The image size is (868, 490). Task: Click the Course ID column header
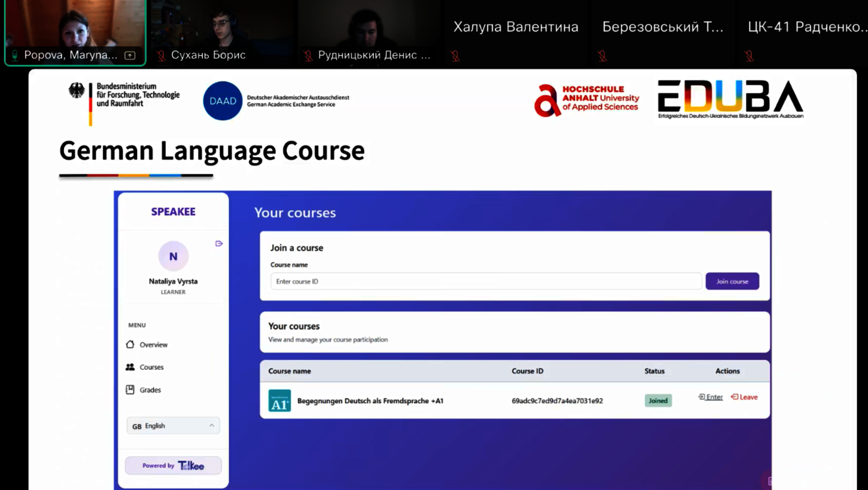click(x=528, y=371)
